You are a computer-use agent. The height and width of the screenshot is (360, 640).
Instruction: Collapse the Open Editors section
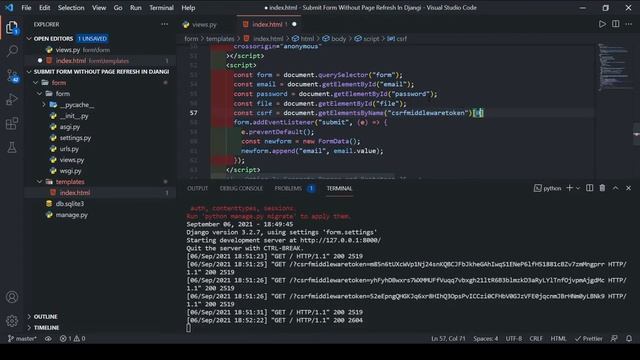click(x=29, y=39)
